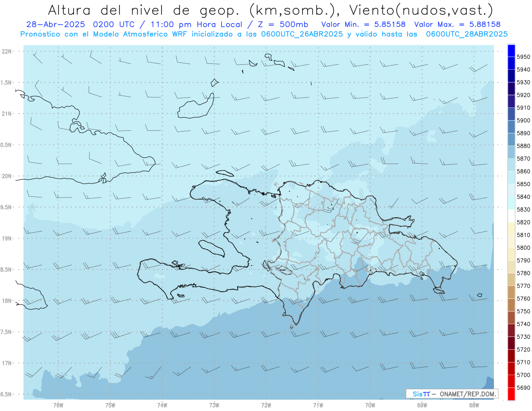Click the 5820 colorbar value

tap(524, 222)
